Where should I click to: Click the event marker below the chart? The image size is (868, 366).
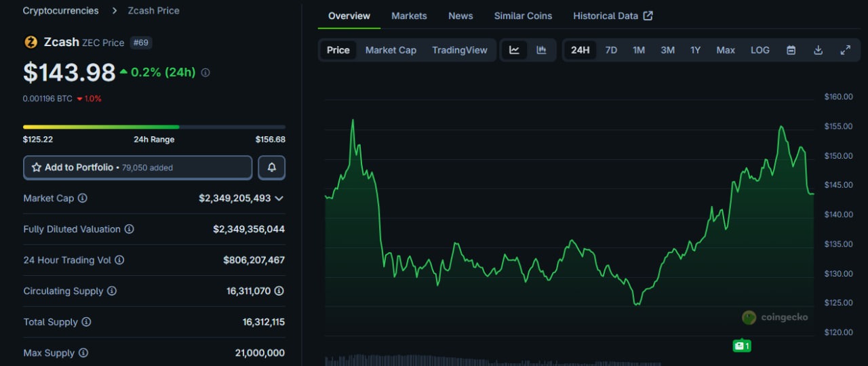[741, 346]
